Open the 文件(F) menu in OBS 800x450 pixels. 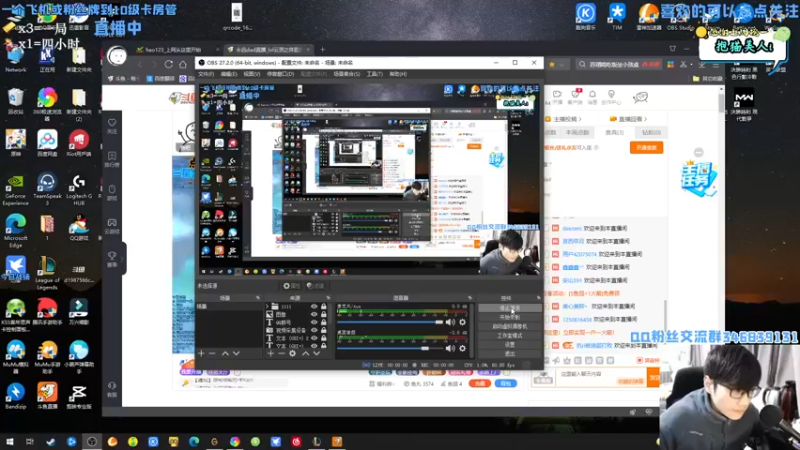click(206, 74)
